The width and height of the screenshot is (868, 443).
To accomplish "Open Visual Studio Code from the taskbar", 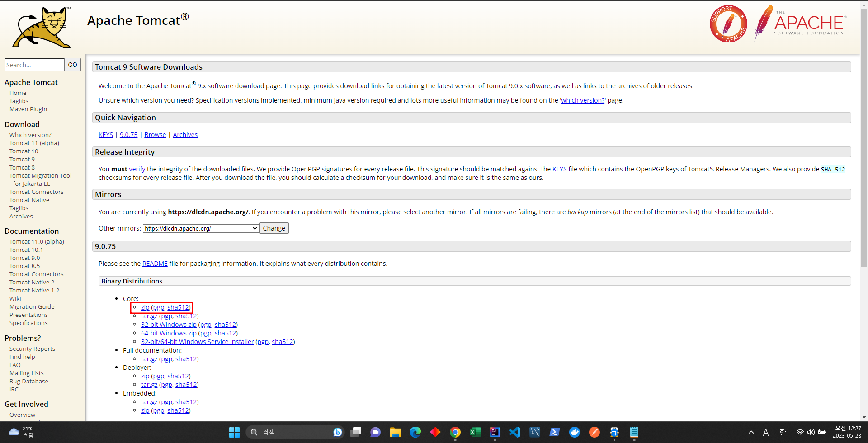I will 515,432.
